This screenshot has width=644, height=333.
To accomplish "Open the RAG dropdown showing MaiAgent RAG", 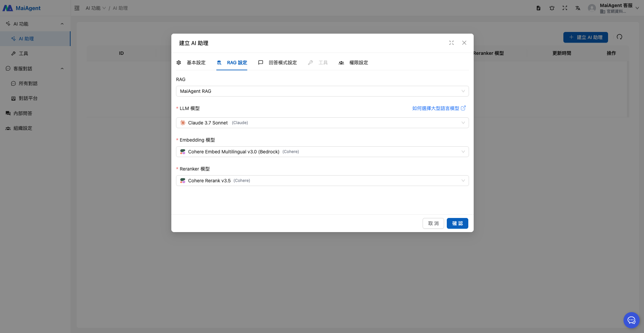I will (x=322, y=91).
